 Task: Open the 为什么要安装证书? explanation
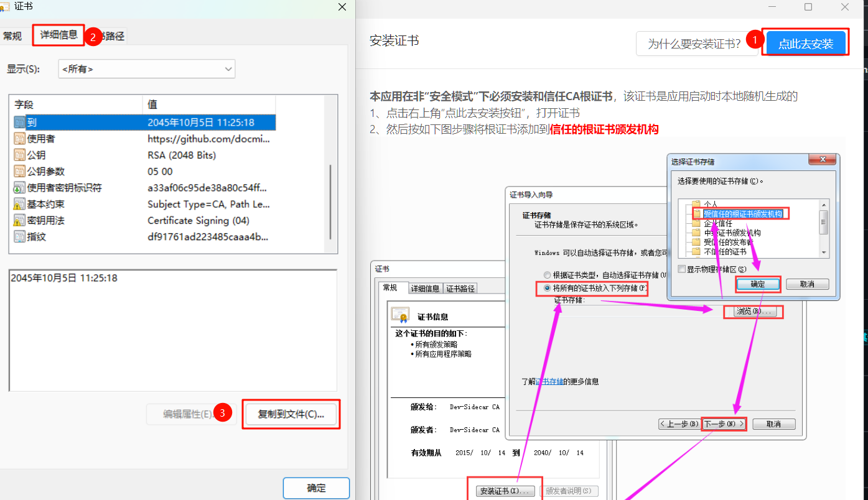click(694, 44)
